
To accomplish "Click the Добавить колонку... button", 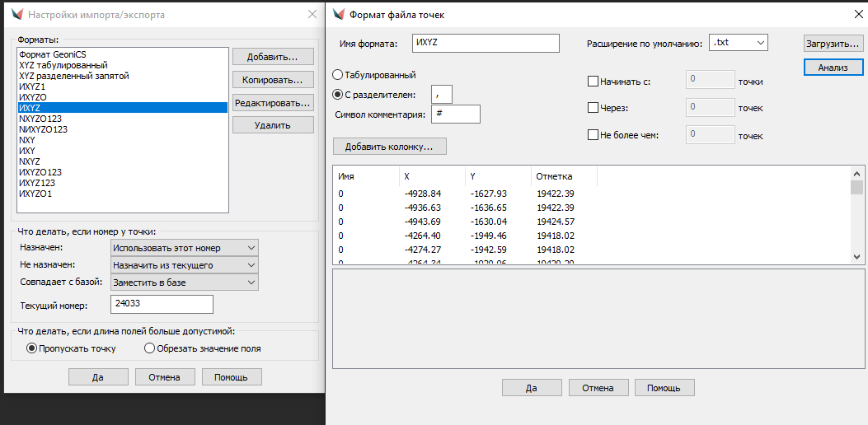I will click(390, 147).
